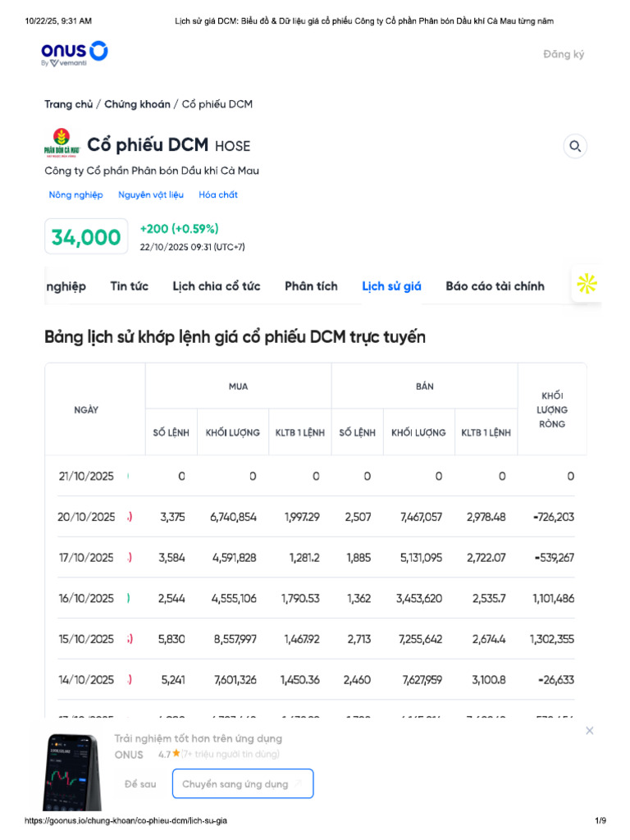Screen dimensions: 630x840
Task: Close the app promotion banner
Action: coord(589,730)
